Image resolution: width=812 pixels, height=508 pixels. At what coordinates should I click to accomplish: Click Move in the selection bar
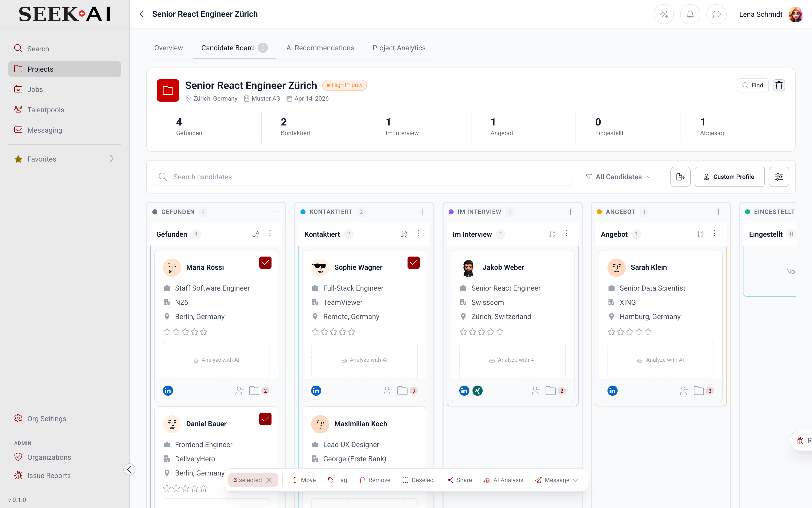pos(304,480)
